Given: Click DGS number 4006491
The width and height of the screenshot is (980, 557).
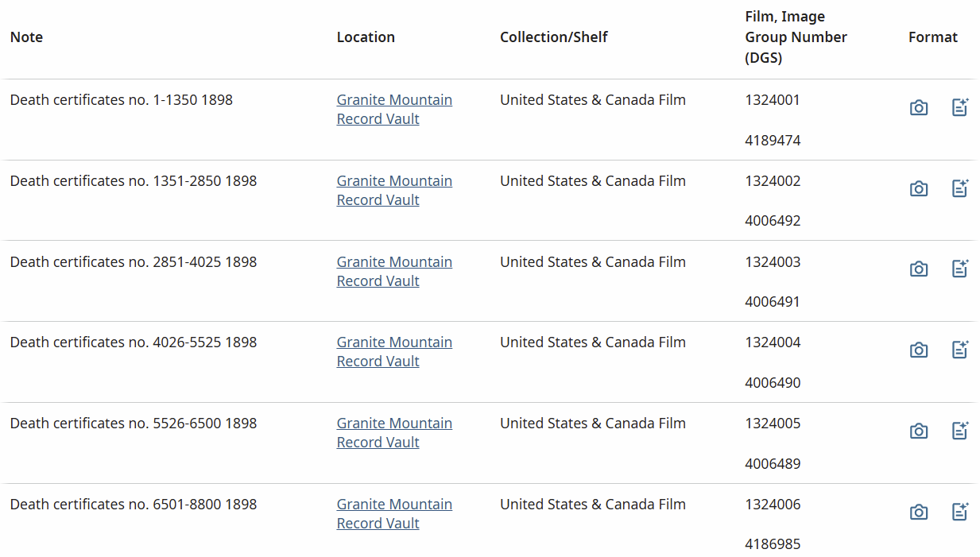Looking at the screenshot, I should click(773, 302).
